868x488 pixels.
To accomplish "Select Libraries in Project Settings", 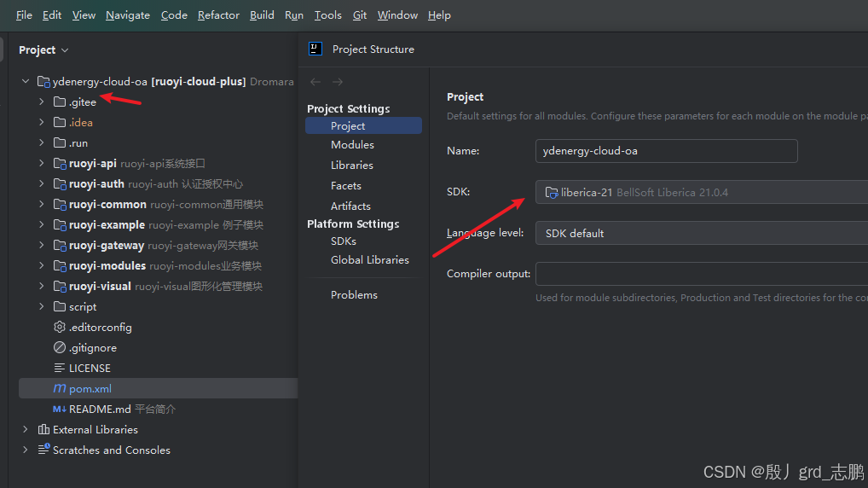I will point(352,165).
